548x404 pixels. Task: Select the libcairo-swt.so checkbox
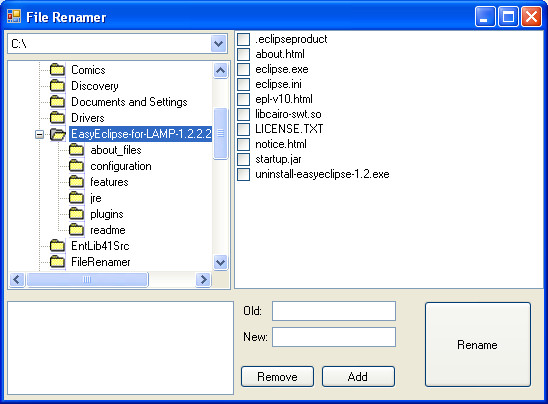[244, 114]
